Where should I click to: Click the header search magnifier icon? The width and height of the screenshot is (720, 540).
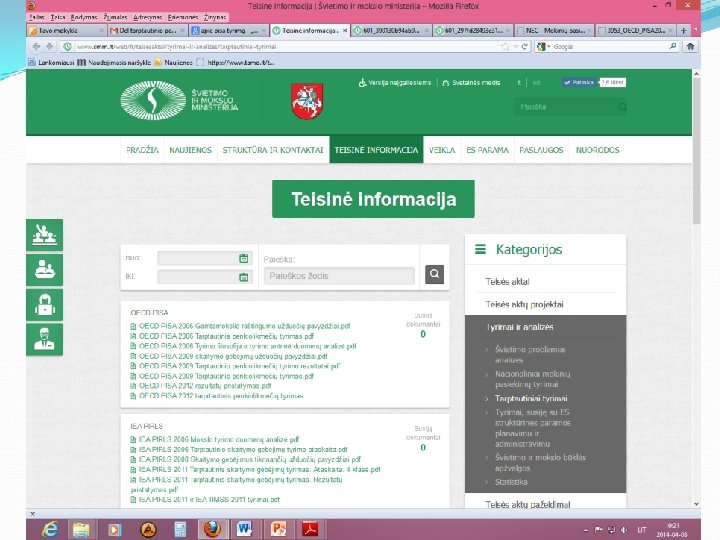(622, 107)
